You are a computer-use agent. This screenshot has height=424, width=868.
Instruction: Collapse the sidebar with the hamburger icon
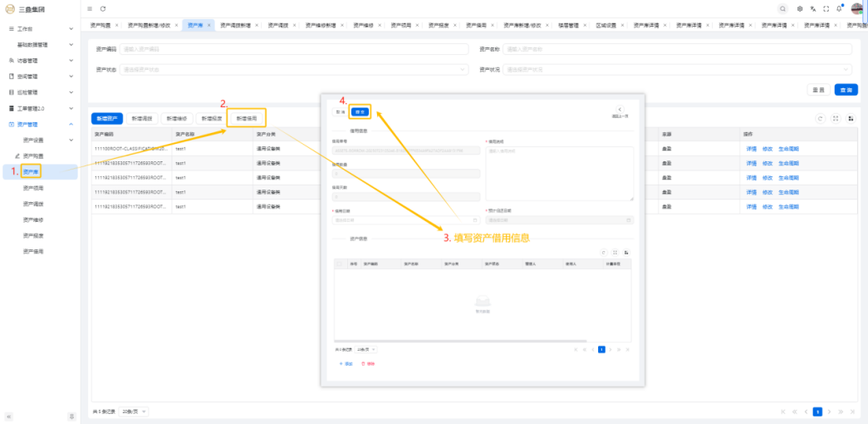(90, 8)
